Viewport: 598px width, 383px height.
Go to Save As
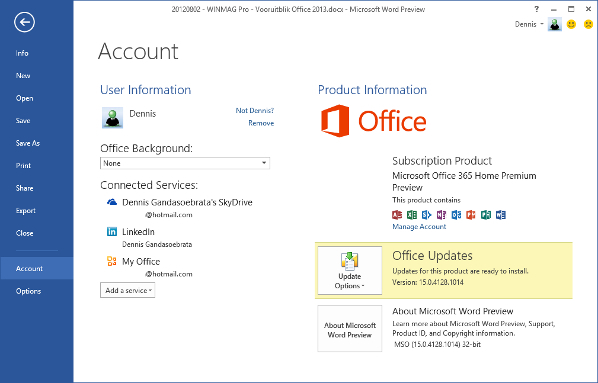tap(28, 143)
